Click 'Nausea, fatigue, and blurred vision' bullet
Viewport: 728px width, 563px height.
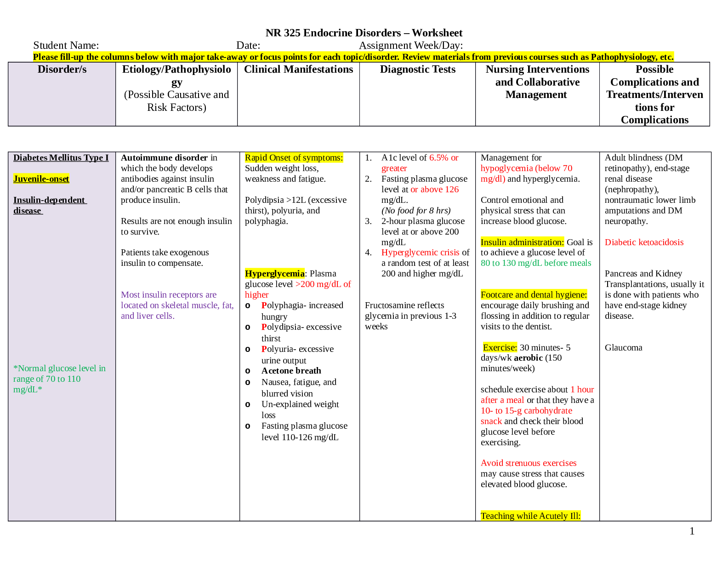[x=299, y=388]
